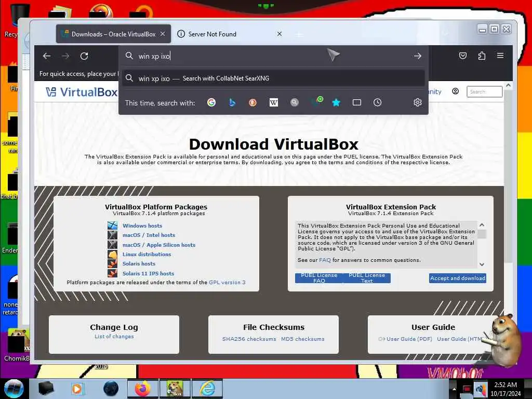Open macOS / Apple Silicon hosts link
Viewport: 532px width, 399px height.
pyautogui.click(x=159, y=245)
